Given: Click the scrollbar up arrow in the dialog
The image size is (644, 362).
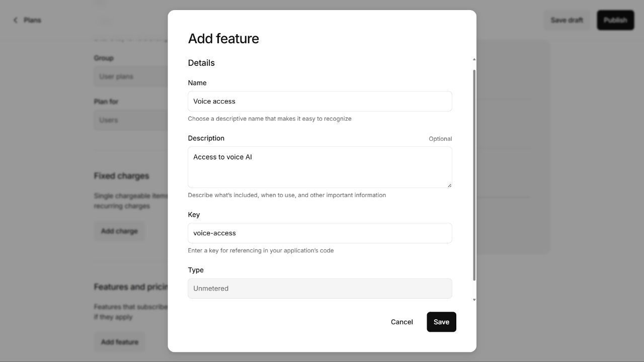Looking at the screenshot, I should [x=474, y=59].
